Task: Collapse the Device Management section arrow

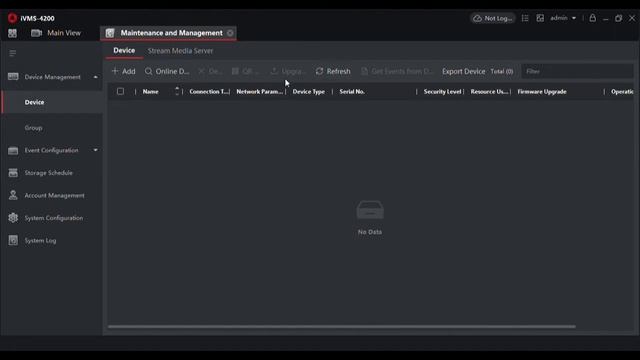Action: coord(96,77)
